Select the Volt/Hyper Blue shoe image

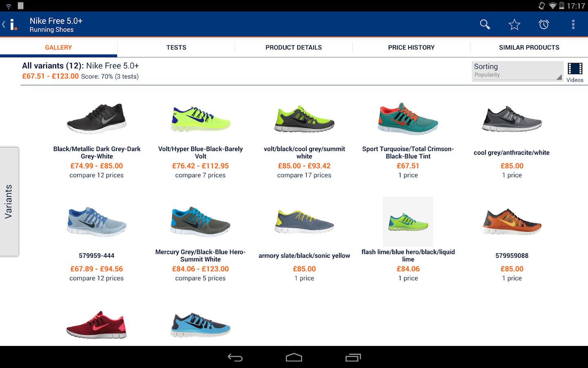[200, 119]
